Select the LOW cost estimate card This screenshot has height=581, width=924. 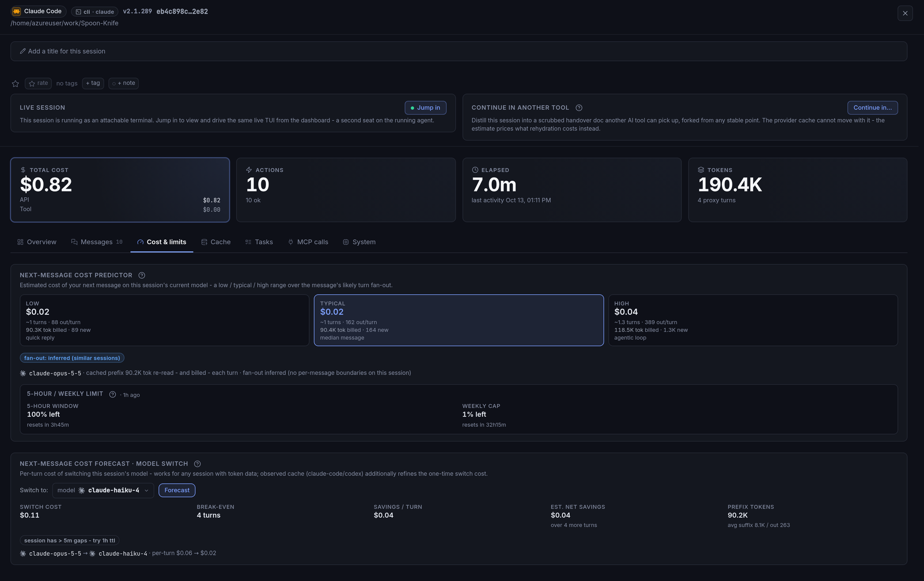coord(164,320)
